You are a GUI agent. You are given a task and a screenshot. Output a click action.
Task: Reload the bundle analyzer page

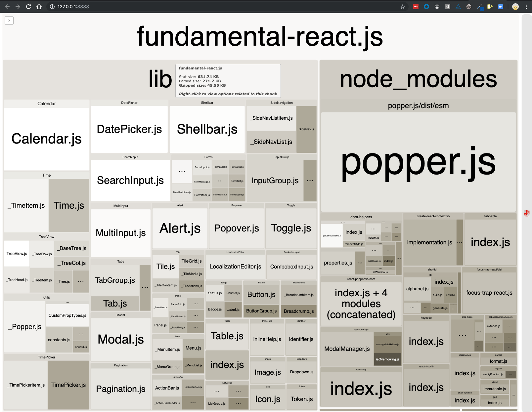coord(28,7)
